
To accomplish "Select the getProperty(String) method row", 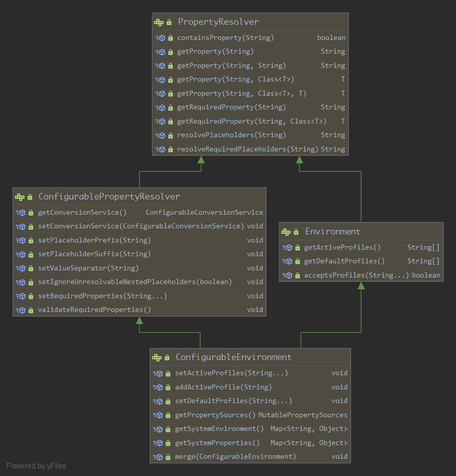I will pyautogui.click(x=251, y=52).
